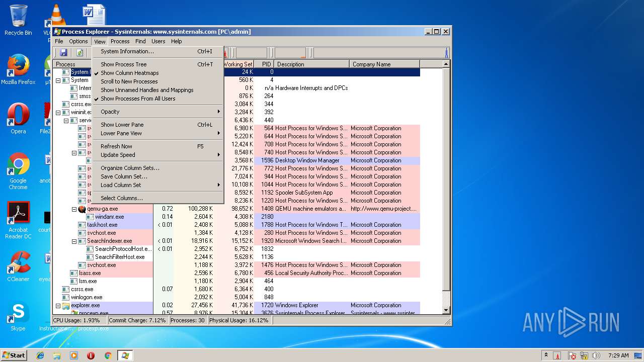Image resolution: width=644 pixels, height=362 pixels.
Task: Collapse the qemu-ga.exe tree node
Action: click(74, 209)
